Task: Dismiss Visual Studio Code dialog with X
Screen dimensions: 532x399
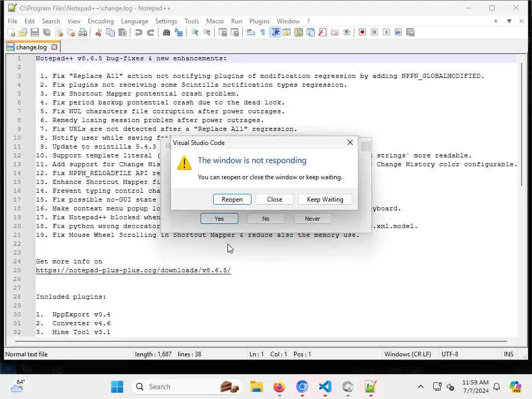Action: 350,142
